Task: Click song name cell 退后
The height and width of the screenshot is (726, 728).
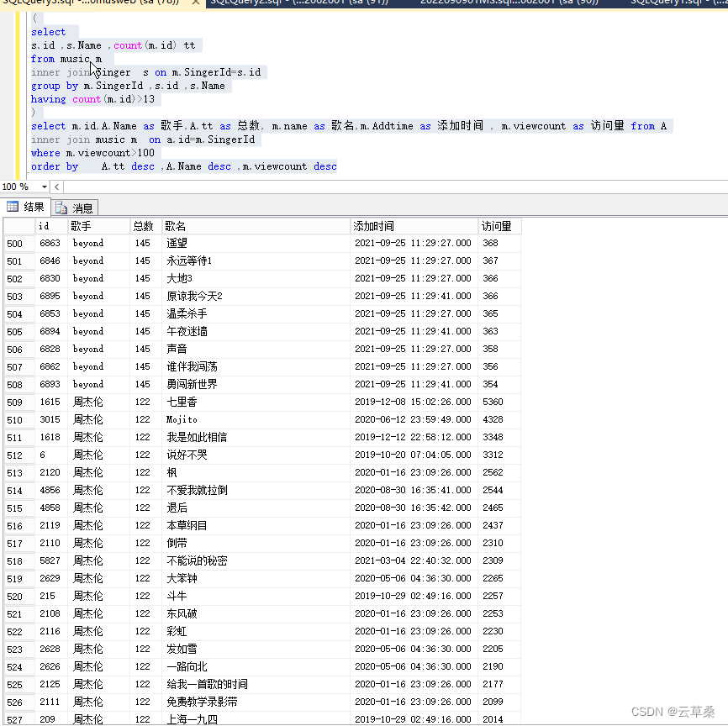Action: point(256,508)
